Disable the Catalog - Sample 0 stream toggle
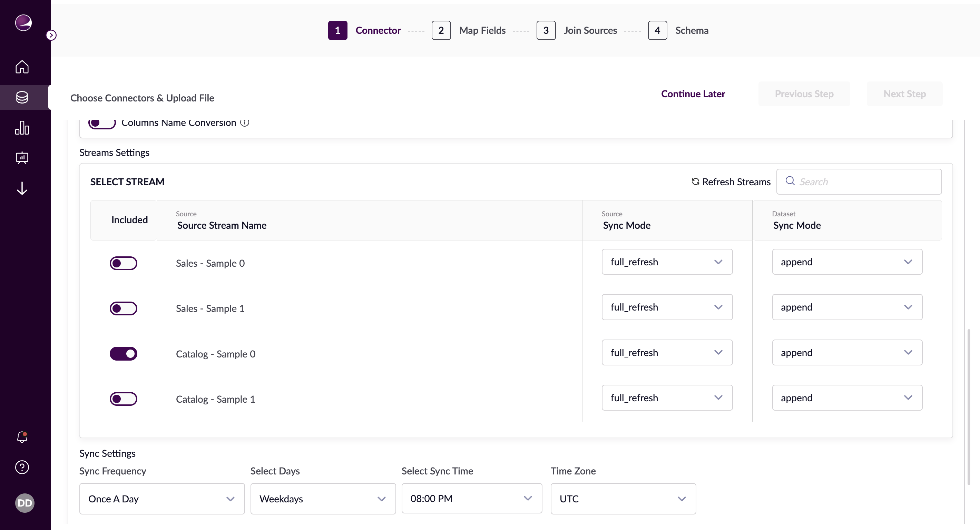The image size is (980, 530). [x=123, y=354]
